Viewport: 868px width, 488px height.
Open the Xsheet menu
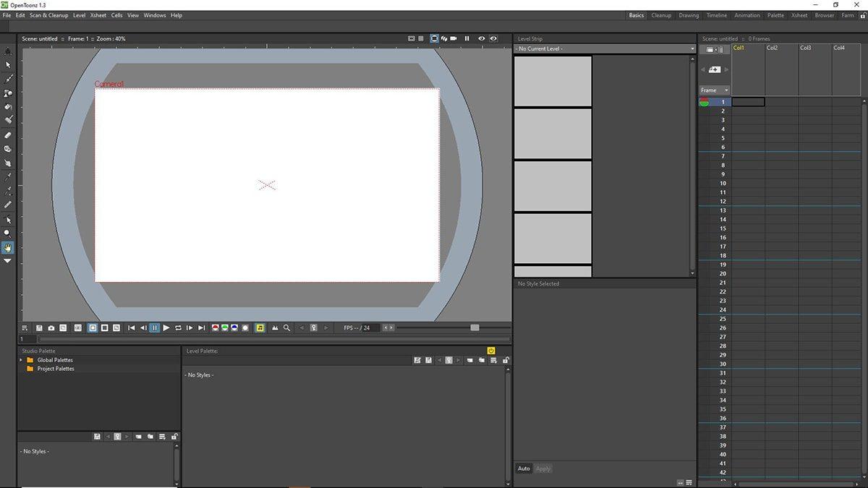coord(98,14)
